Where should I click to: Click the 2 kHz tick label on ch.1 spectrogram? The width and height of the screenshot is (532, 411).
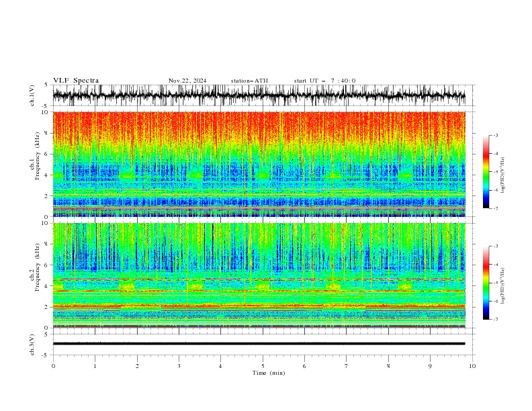click(48, 195)
